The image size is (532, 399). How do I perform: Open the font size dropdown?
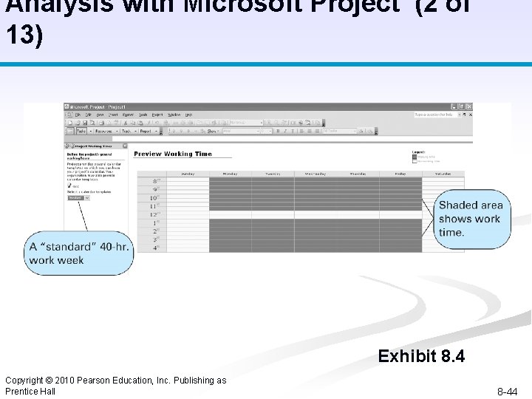click(x=266, y=132)
